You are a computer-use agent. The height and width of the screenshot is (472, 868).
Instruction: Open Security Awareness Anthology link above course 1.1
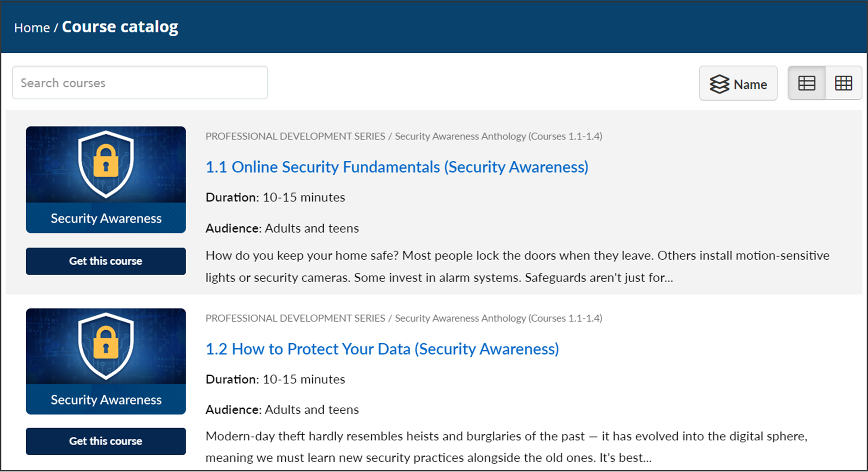(498, 136)
